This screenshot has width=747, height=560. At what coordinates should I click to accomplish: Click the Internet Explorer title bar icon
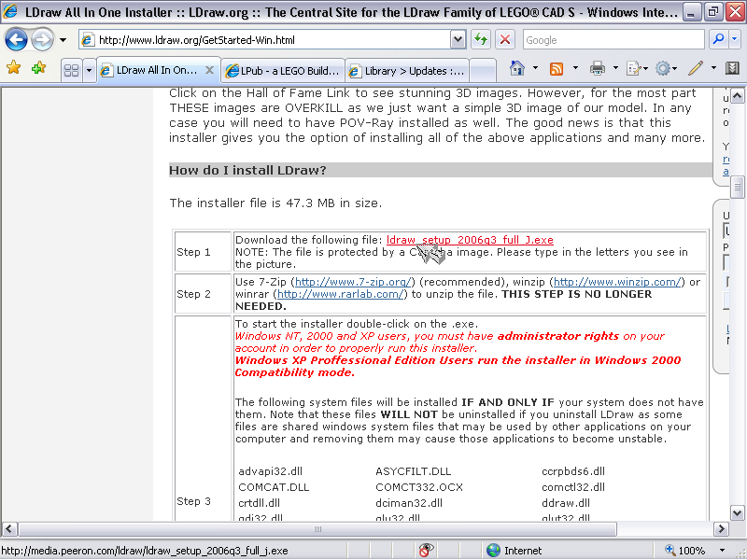click(x=10, y=11)
